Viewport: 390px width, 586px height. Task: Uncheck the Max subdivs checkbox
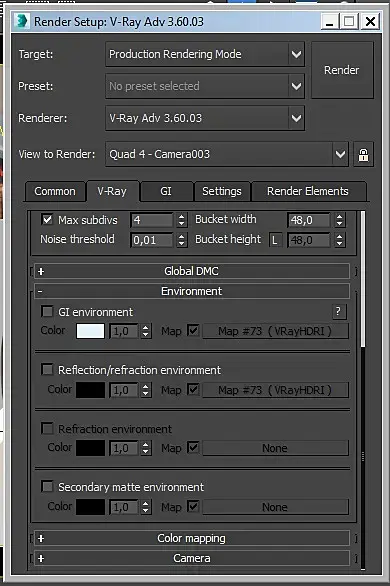coord(47,219)
